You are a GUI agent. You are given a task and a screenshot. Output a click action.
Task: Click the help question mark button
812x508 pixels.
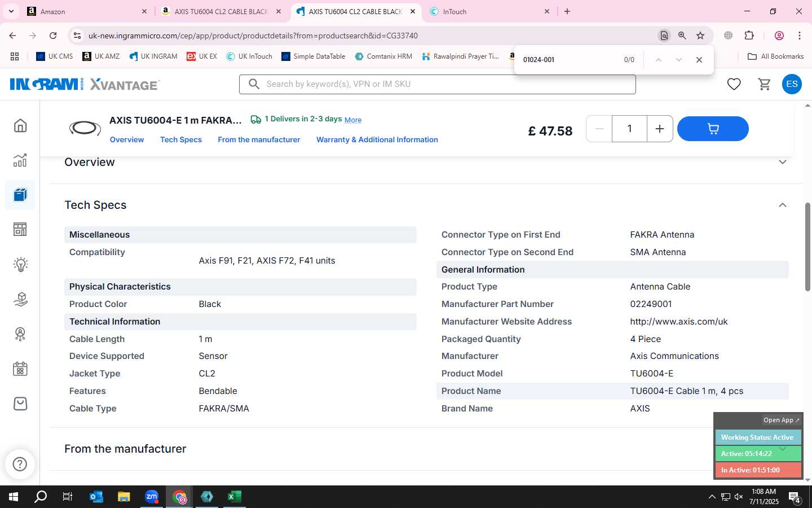[x=20, y=464]
